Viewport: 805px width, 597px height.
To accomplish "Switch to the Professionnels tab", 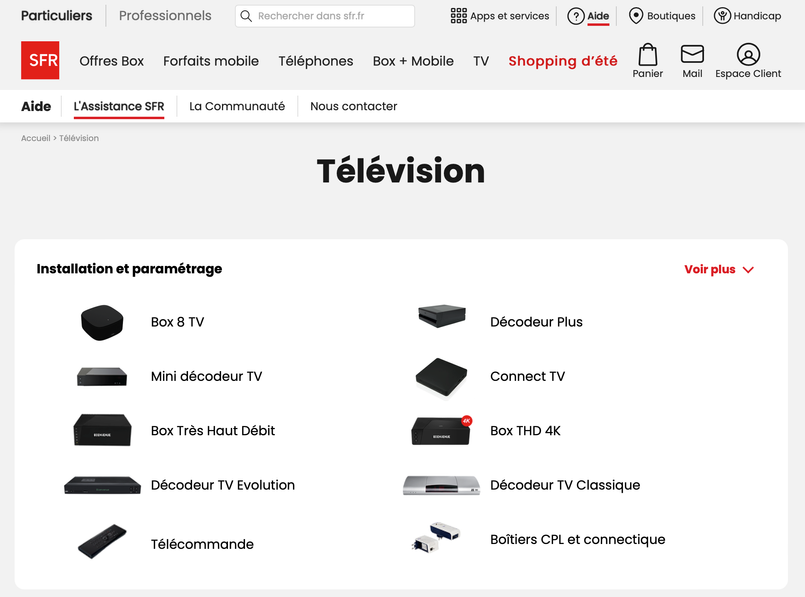I will coord(165,16).
